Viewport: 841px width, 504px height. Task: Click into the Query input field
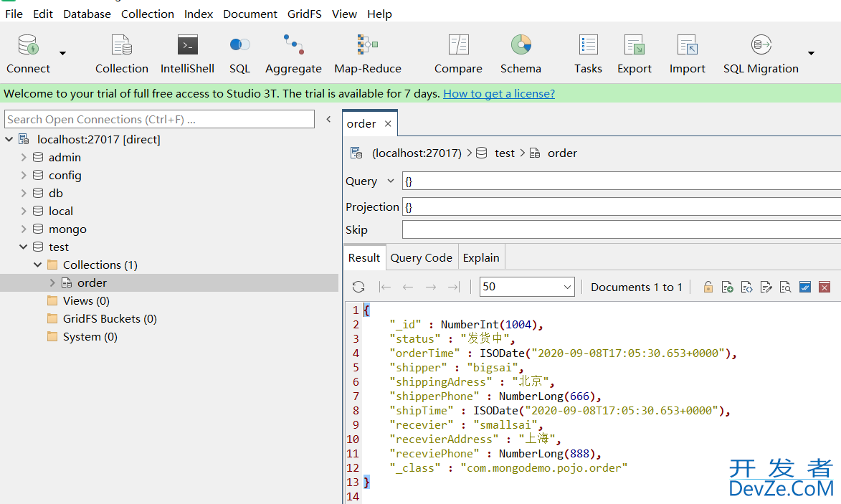[622, 181]
